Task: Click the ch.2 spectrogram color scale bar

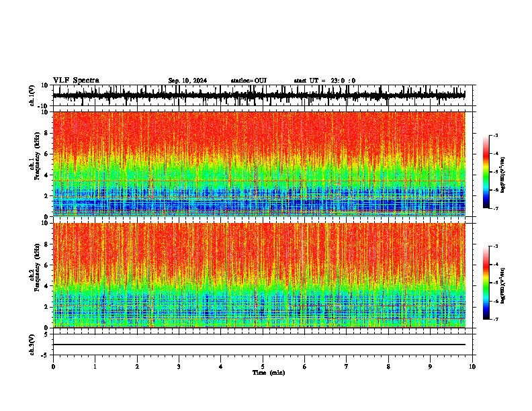Action: click(486, 283)
